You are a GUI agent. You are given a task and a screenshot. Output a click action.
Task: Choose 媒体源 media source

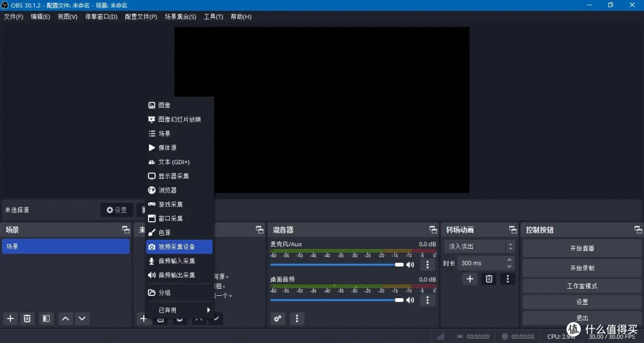180,147
